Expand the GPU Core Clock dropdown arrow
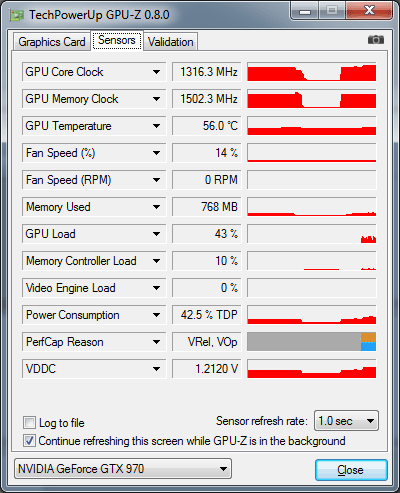 click(x=156, y=72)
